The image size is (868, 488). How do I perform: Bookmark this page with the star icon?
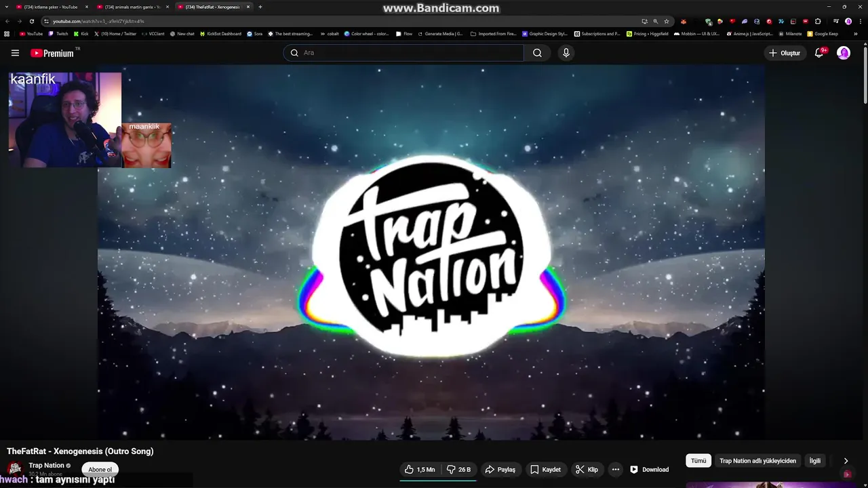point(667,21)
